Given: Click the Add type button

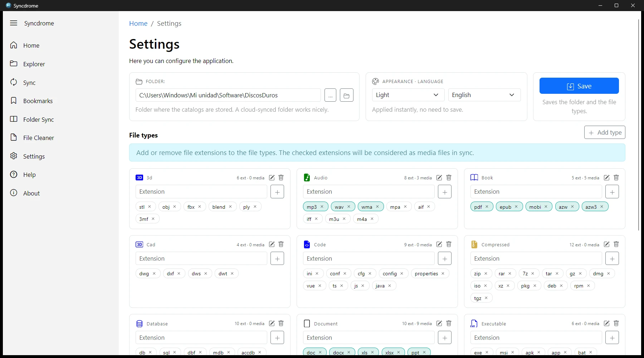Looking at the screenshot, I should click(605, 132).
